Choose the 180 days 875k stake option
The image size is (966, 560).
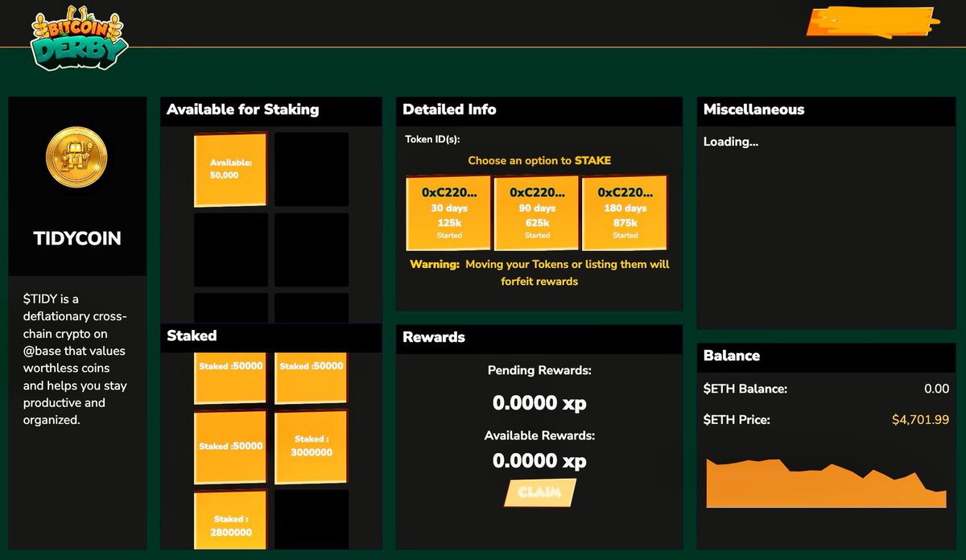(x=625, y=213)
